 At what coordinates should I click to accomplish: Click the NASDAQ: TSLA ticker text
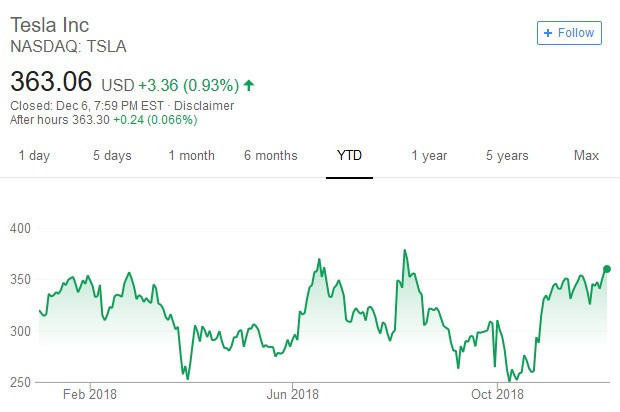[x=68, y=47]
